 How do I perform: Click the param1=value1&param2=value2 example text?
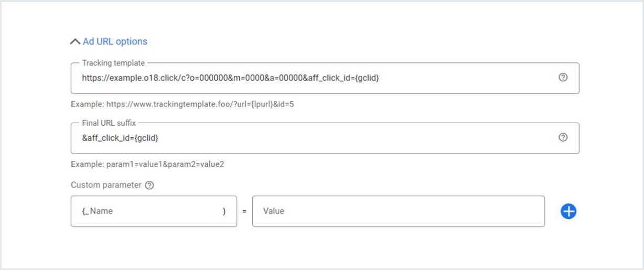(147, 164)
